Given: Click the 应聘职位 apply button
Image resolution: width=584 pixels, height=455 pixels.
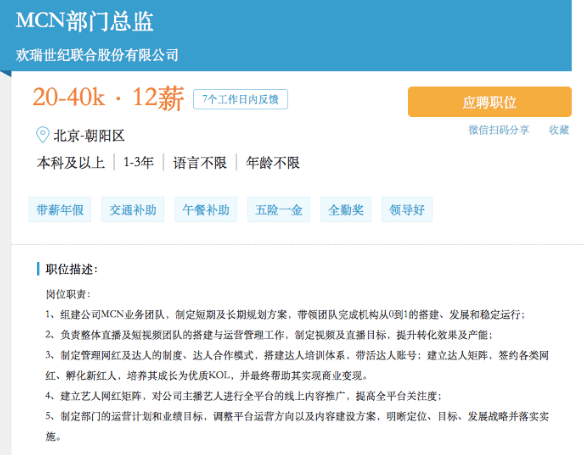Looking at the screenshot, I should [x=489, y=102].
